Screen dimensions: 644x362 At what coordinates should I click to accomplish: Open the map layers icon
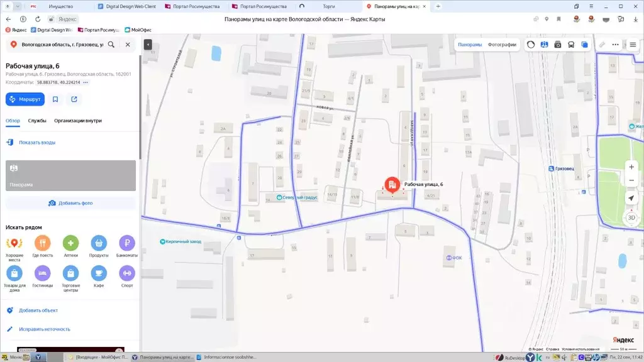[x=585, y=45]
